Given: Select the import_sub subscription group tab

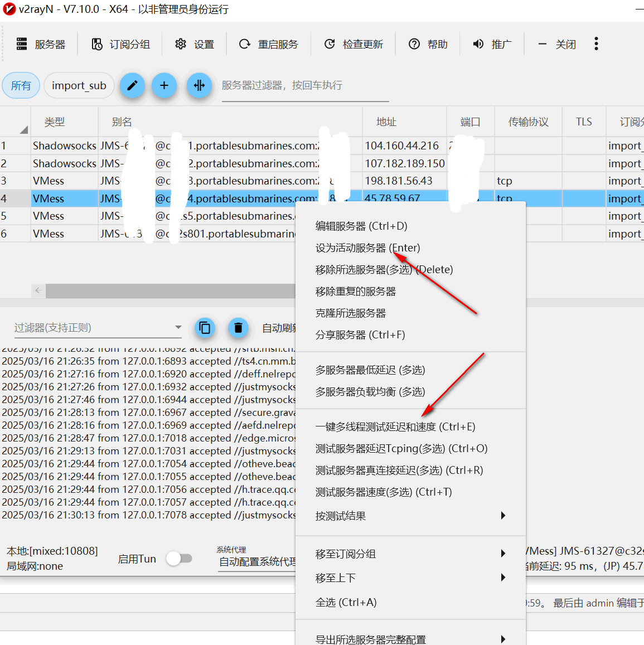Looking at the screenshot, I should click(79, 85).
